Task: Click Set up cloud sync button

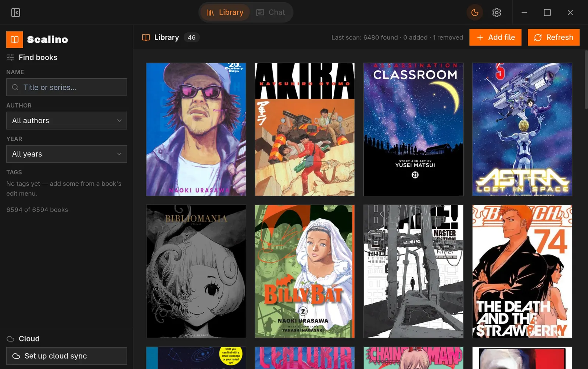Action: (x=67, y=356)
